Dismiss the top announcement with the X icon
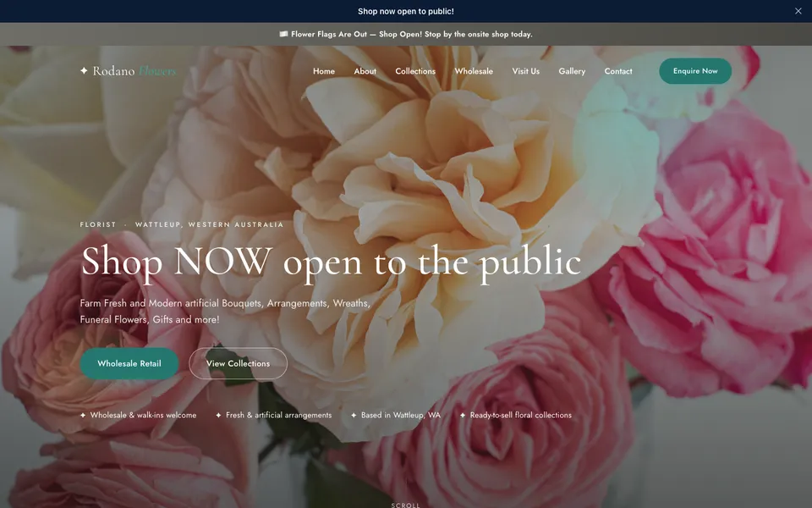Viewport: 812px width, 508px height. (x=798, y=11)
